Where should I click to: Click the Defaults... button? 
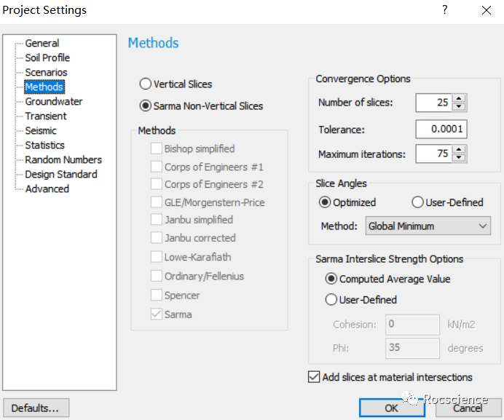click(36, 408)
